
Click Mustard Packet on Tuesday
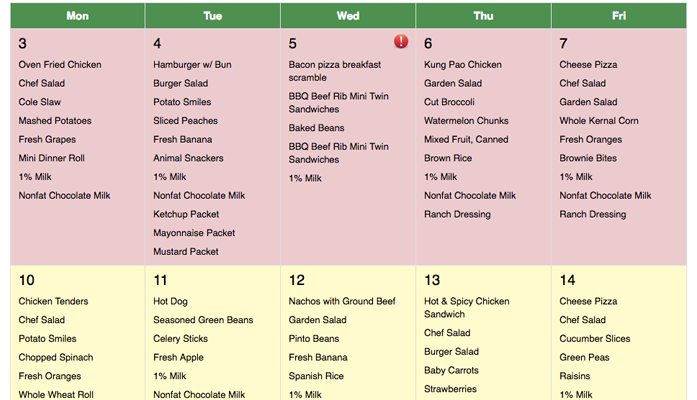[186, 252]
